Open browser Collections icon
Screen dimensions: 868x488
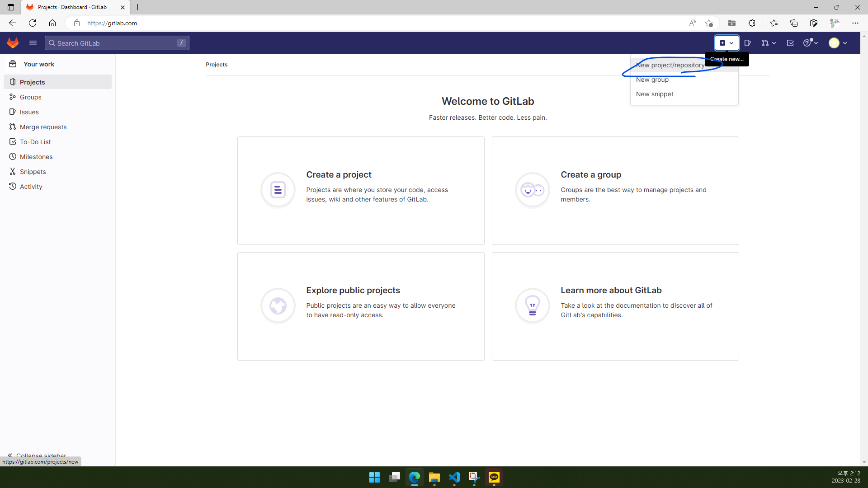793,23
